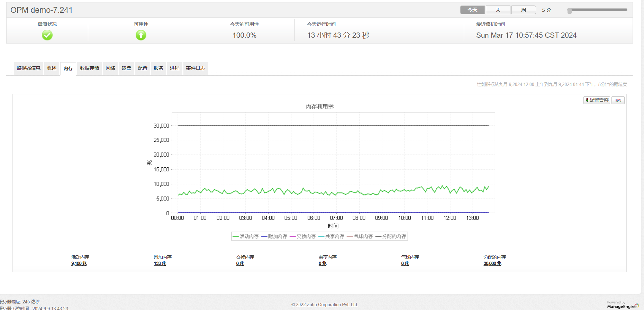This screenshot has height=310, width=644.
Task: Switch to the 网络 tab
Action: coord(110,68)
